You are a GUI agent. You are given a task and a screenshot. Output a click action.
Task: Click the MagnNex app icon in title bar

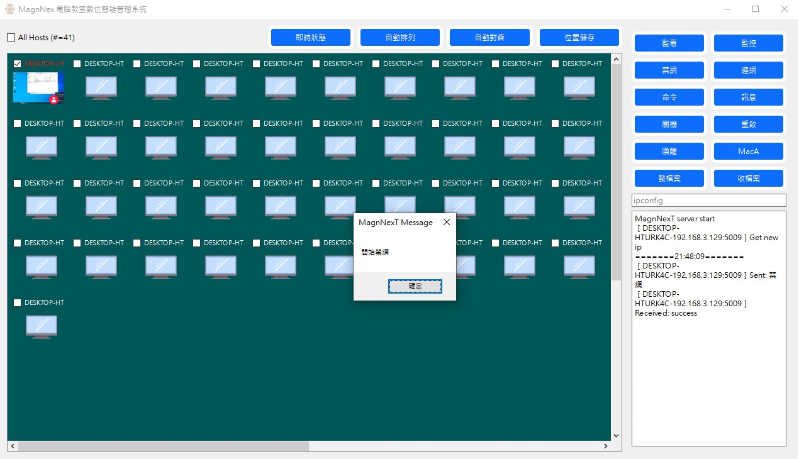pyautogui.click(x=9, y=8)
